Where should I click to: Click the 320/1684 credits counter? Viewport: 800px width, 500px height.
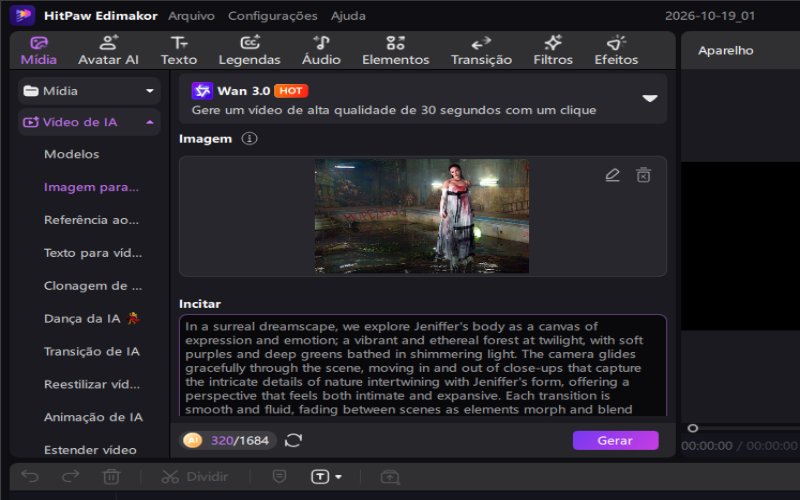240,440
